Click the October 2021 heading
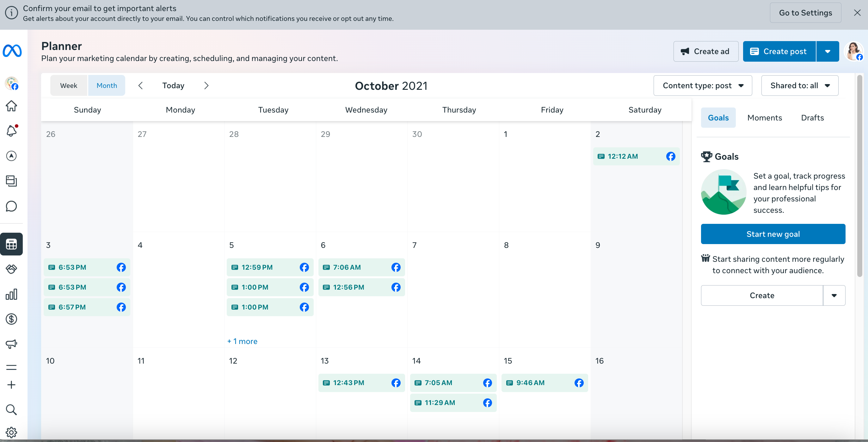This screenshot has height=442, width=868. click(391, 86)
